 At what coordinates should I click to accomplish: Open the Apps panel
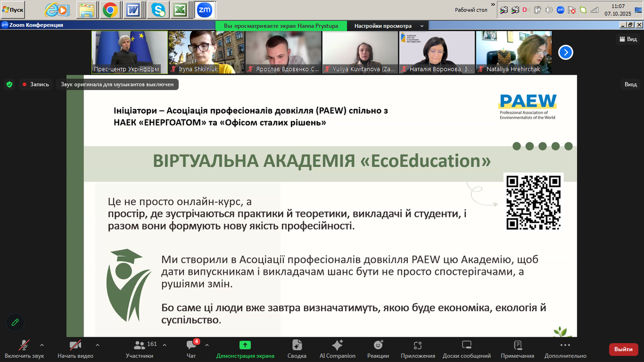click(418, 349)
